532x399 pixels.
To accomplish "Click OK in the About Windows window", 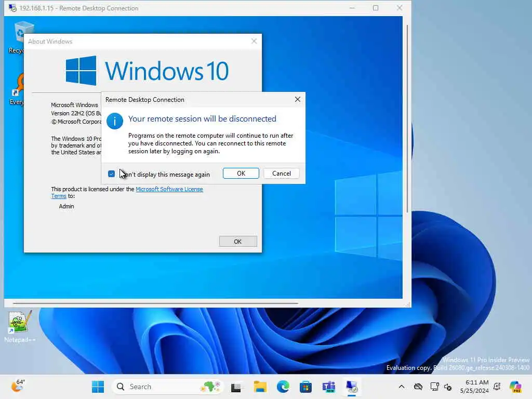I will pyautogui.click(x=238, y=241).
